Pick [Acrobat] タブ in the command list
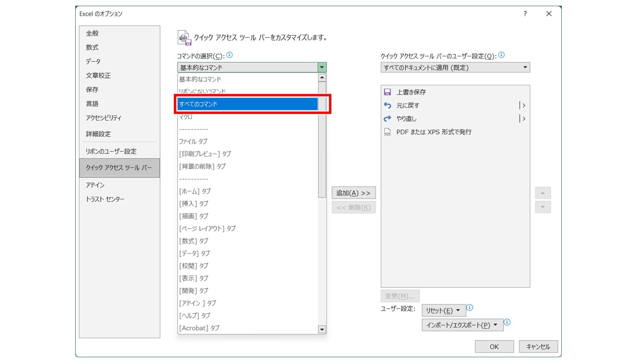Screen dimensions: 636x364 (x=247, y=328)
